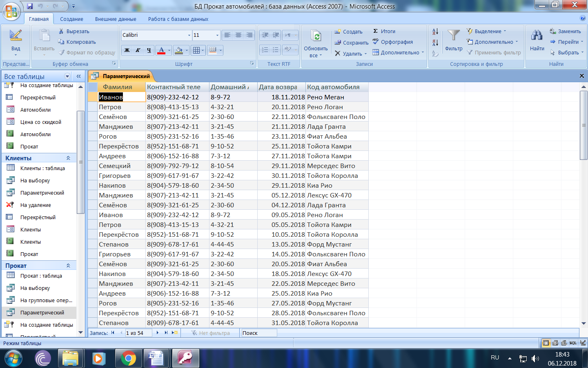The width and height of the screenshot is (588, 368).
Task: Click the current record number field
Action: coord(138,333)
